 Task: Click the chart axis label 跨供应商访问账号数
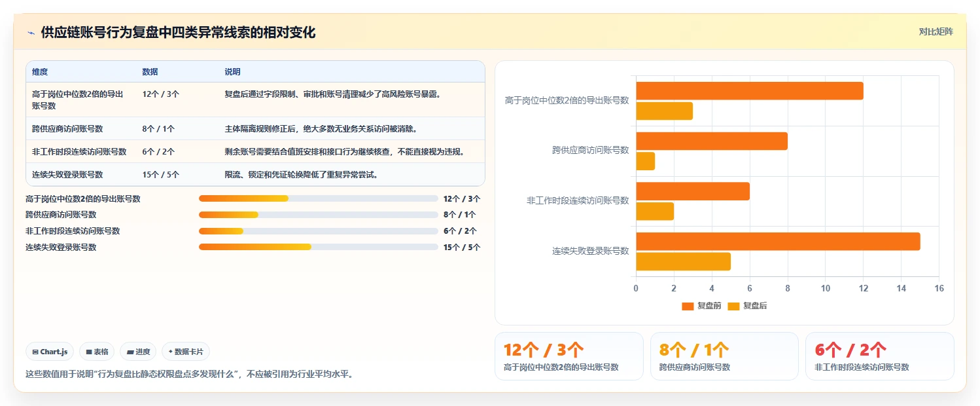coord(591,150)
